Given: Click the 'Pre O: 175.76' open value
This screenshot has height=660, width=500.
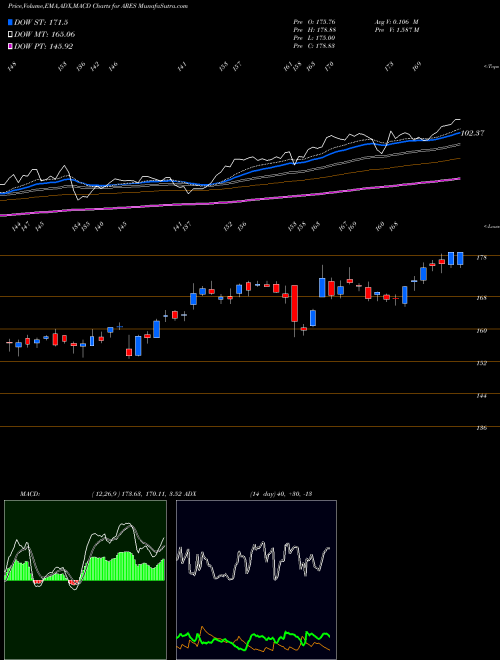Looking at the screenshot, I should click(x=314, y=22).
